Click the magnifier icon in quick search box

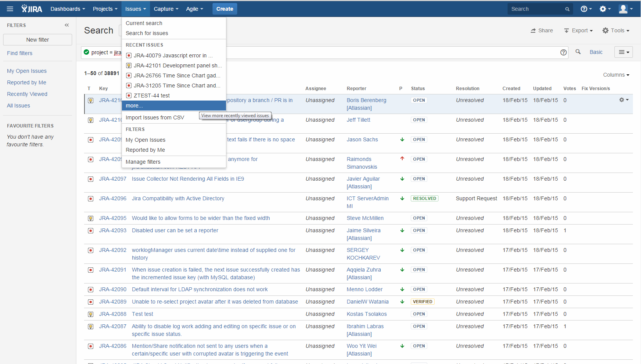567,9
